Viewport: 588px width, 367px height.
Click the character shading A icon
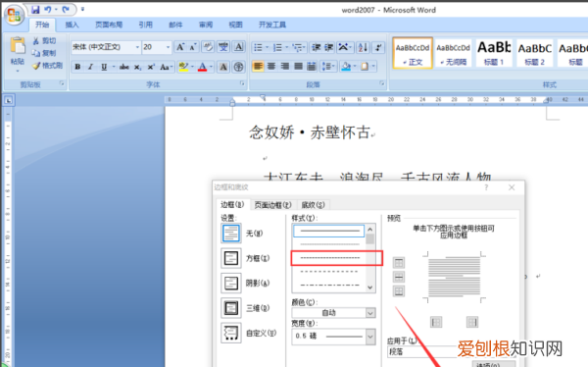(x=223, y=67)
